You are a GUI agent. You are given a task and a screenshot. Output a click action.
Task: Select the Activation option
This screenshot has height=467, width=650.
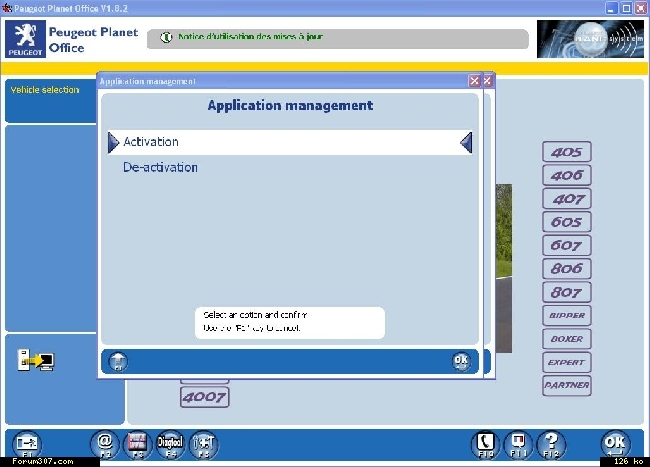290,143
